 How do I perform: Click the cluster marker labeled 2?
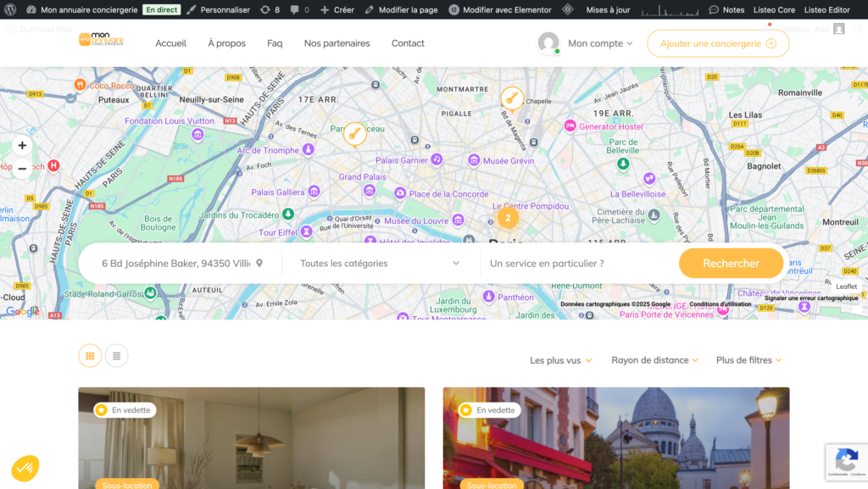508,218
